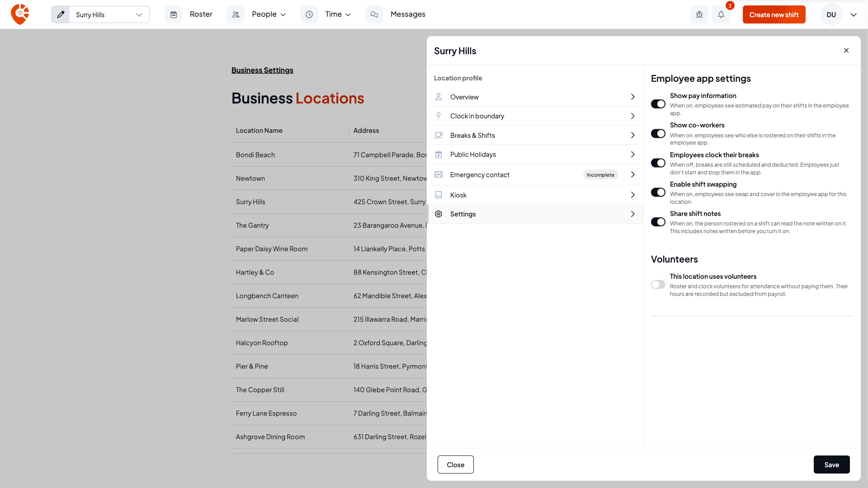Open the Surry Hills location dropdown
This screenshot has height=488, width=868.
click(x=109, y=14)
